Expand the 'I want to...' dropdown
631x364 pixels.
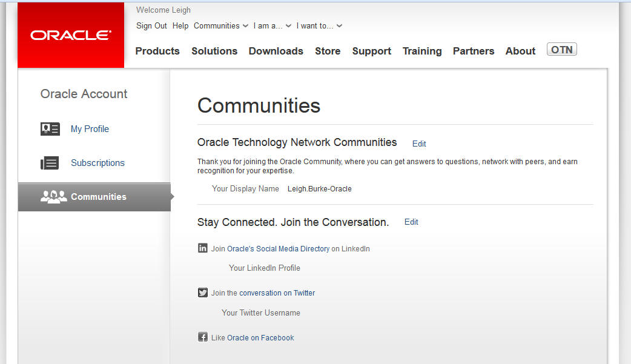pyautogui.click(x=319, y=26)
